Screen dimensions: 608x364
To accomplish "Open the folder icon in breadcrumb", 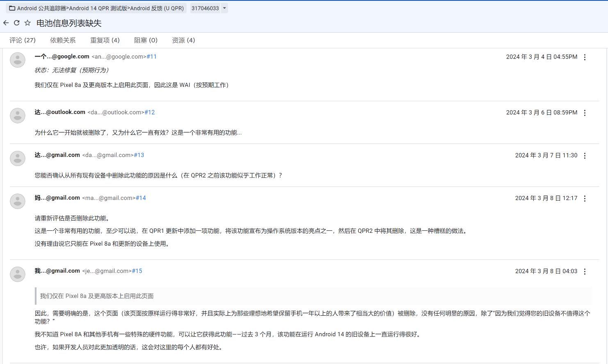I will [x=12, y=8].
